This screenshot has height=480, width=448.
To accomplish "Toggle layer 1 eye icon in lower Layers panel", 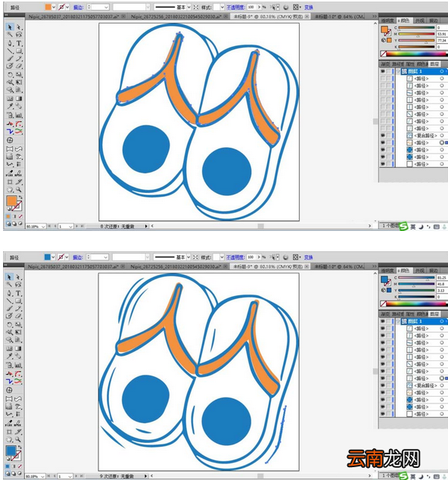I will coord(383,321).
